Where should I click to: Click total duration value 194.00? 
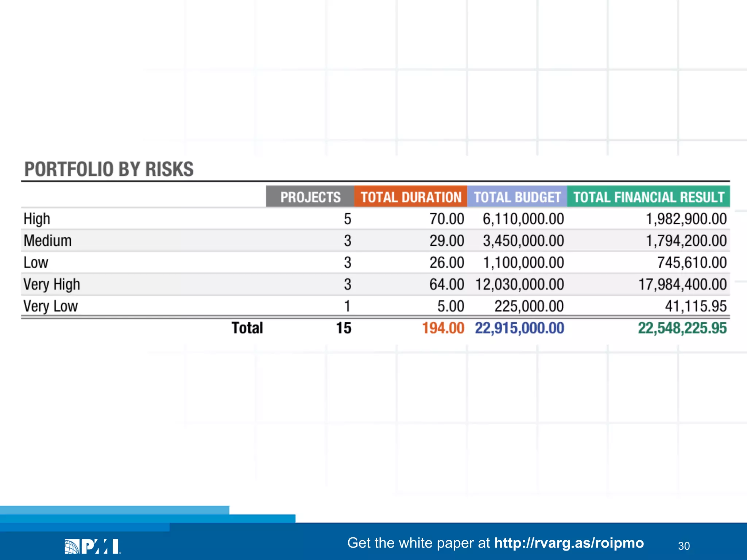pyautogui.click(x=443, y=328)
